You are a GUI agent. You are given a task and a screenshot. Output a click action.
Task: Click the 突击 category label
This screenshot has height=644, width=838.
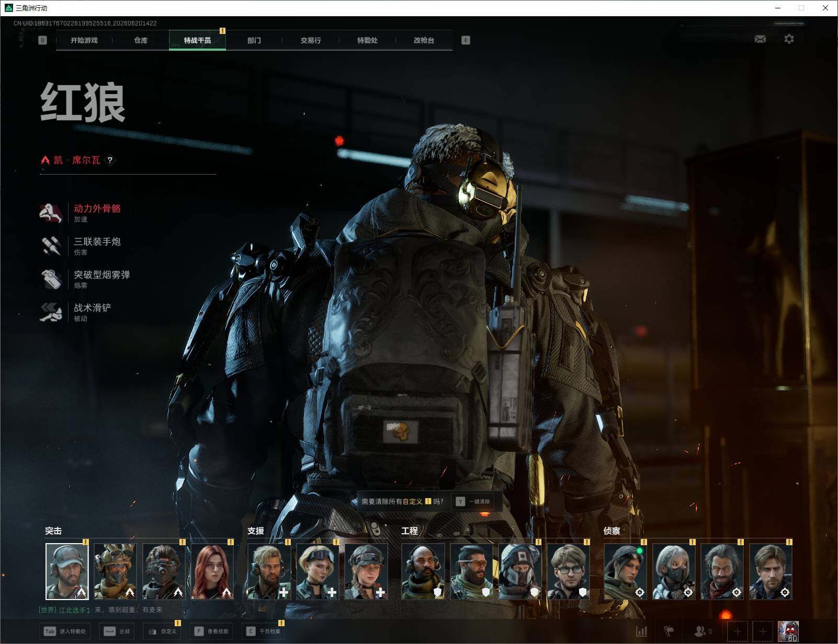click(53, 531)
